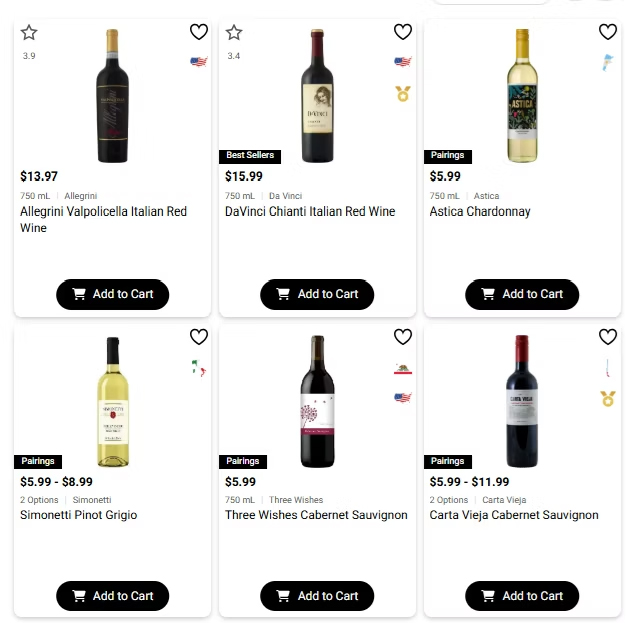Viewport: 631px width, 623px height.
Task: Open the Astica Chardonnay product title
Action: point(480,212)
